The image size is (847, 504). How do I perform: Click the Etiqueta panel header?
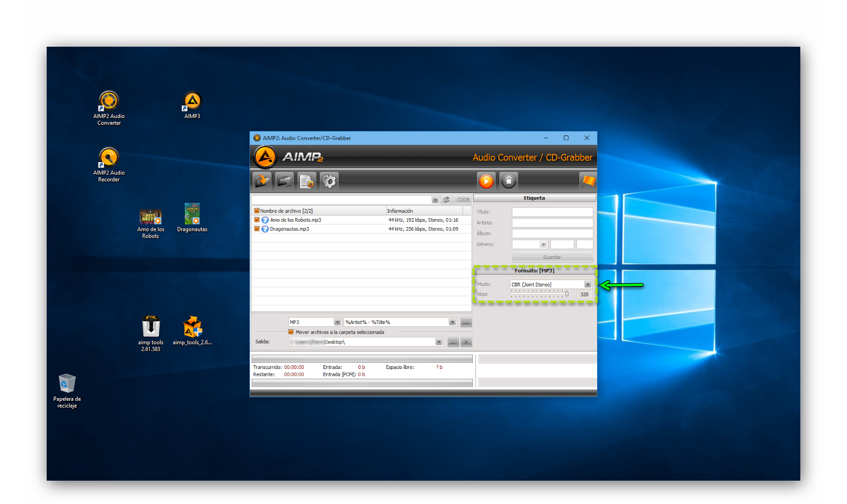tap(535, 198)
